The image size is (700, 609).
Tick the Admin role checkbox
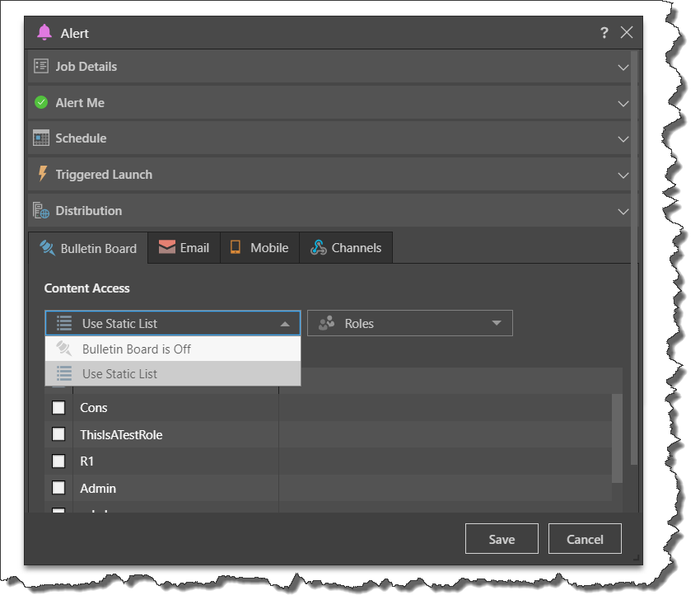click(58, 488)
